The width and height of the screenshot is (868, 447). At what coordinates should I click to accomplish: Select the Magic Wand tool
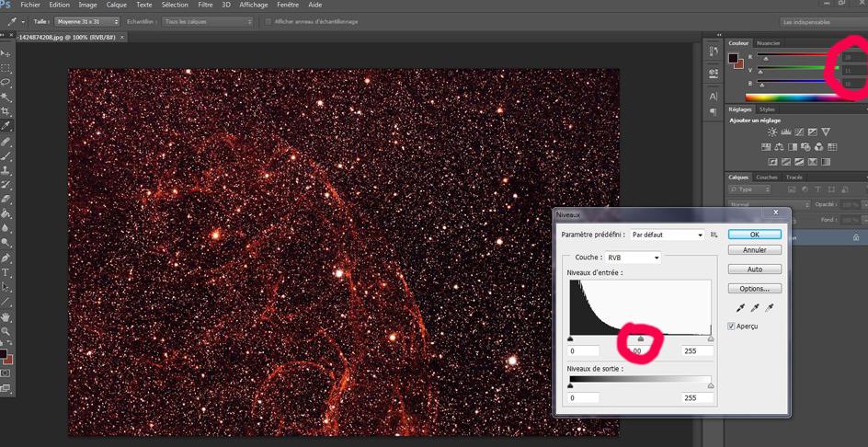click(x=6, y=97)
